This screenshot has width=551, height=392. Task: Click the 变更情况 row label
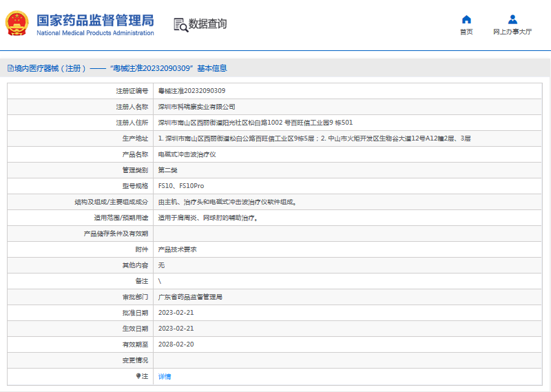pyautogui.click(x=135, y=360)
